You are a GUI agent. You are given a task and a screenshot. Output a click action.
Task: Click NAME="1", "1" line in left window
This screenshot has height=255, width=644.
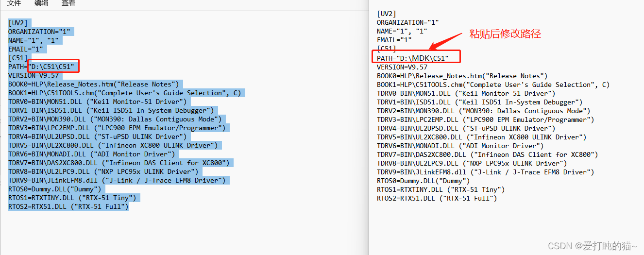33,40
